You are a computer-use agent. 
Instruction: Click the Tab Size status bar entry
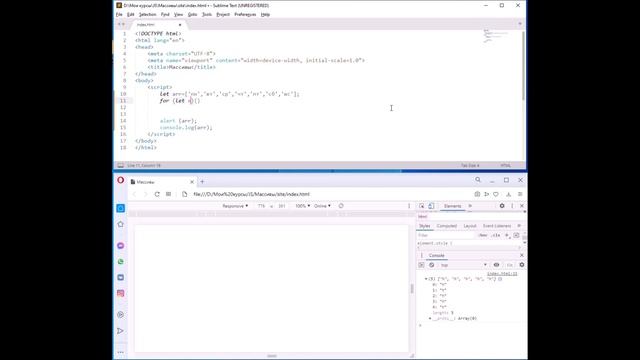470,165
